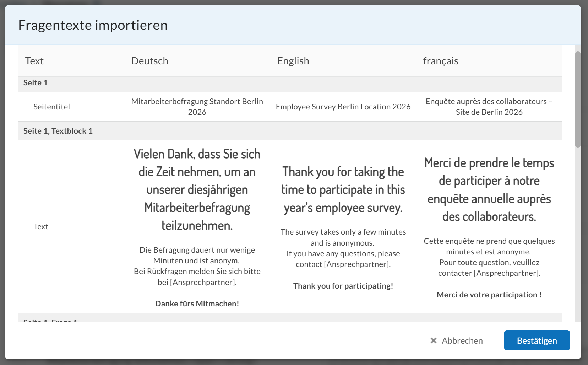Click the Merci de votre participation ! line
Image resolution: width=588 pixels, height=365 pixels.
pos(489,295)
